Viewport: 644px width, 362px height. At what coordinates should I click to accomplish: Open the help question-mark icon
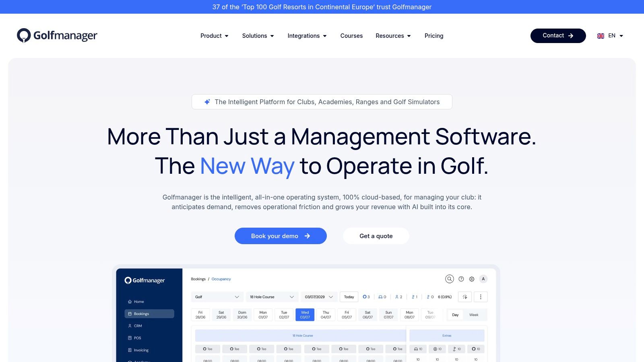tap(461, 279)
